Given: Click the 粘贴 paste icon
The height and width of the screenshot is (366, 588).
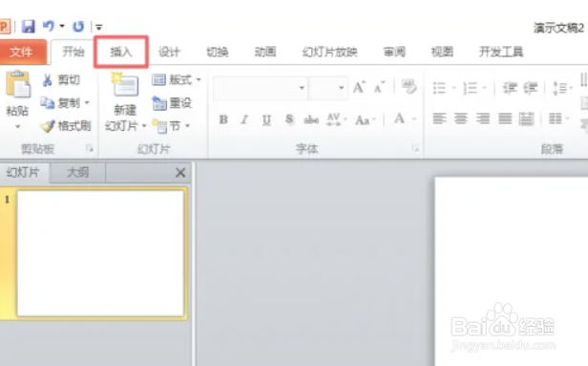Looking at the screenshot, I should (x=17, y=84).
